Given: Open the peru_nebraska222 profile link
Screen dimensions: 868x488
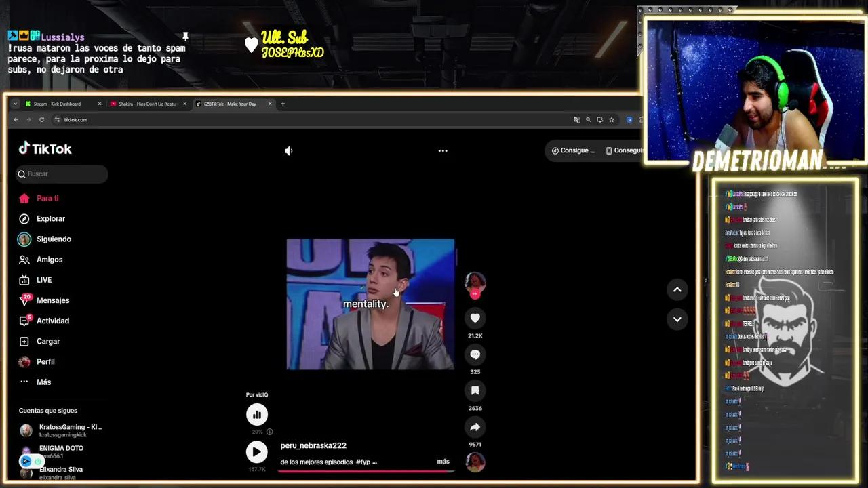Looking at the screenshot, I should point(313,445).
